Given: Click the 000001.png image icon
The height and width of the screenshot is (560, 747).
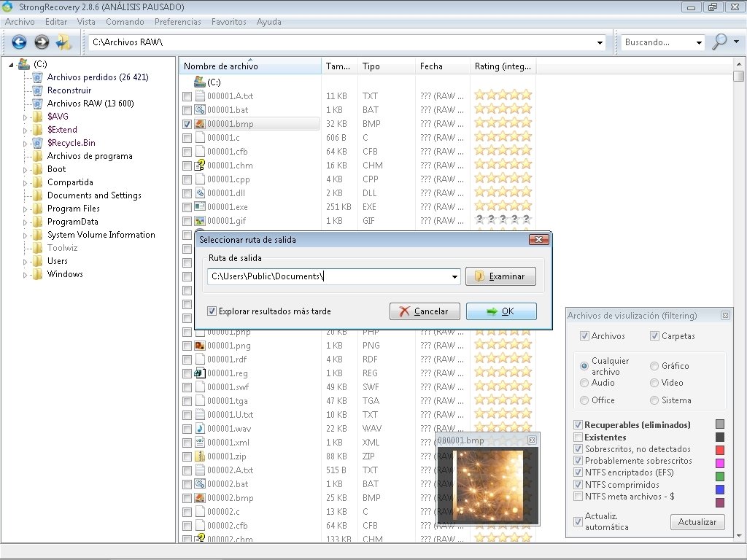Looking at the screenshot, I should tap(200, 346).
